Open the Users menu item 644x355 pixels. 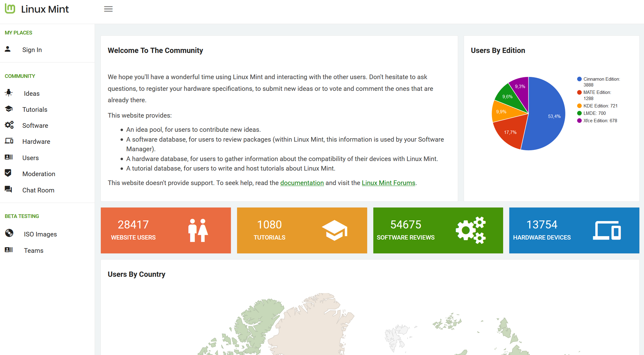(31, 158)
